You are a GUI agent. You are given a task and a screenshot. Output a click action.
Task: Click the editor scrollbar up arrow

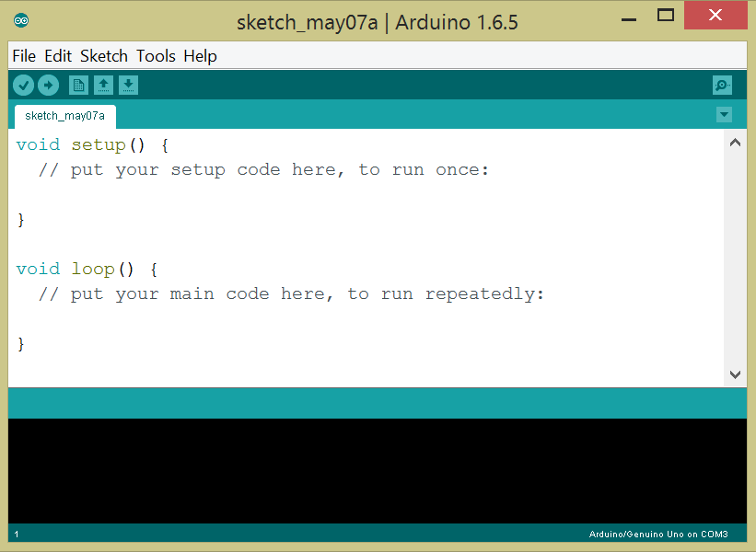tap(735, 143)
